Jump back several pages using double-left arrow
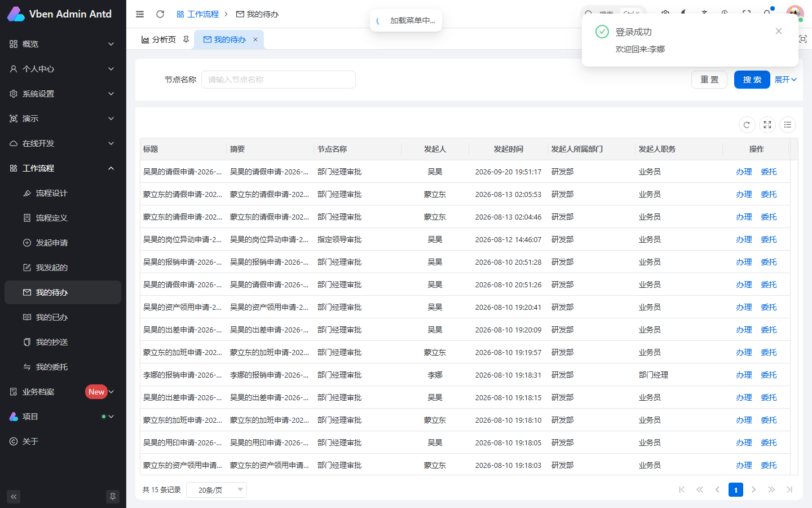812x508 pixels. (700, 490)
